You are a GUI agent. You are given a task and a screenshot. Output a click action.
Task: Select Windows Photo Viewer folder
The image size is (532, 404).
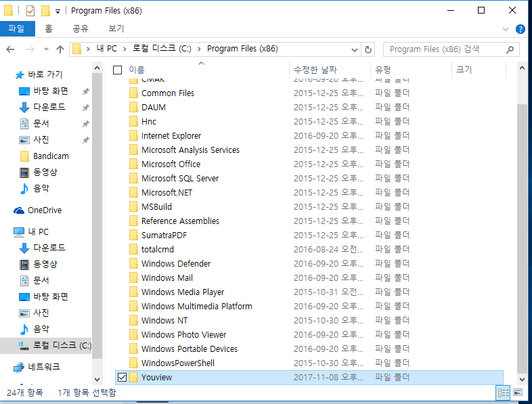[183, 335]
